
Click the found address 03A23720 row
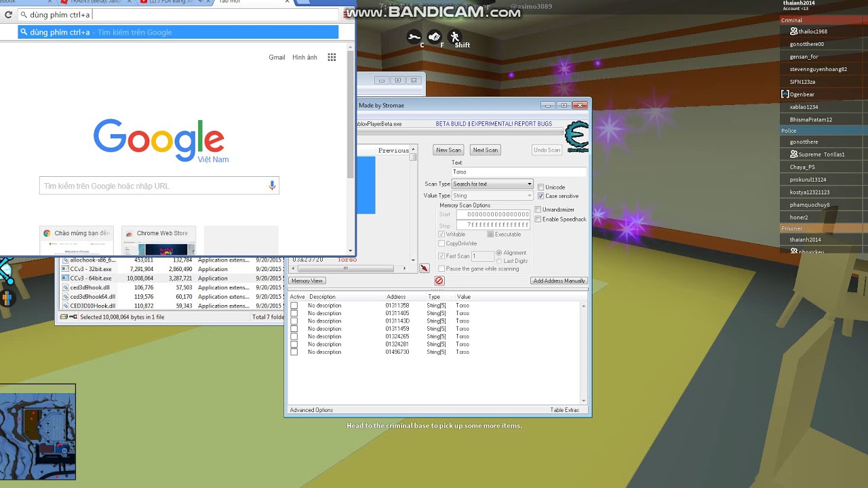(x=349, y=260)
